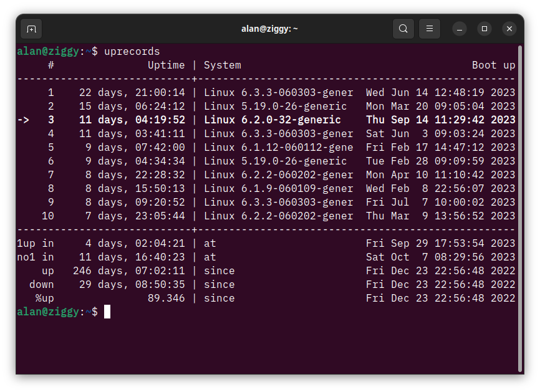
Task: Click the terminal vertical scrollbar
Action: pos(520,206)
